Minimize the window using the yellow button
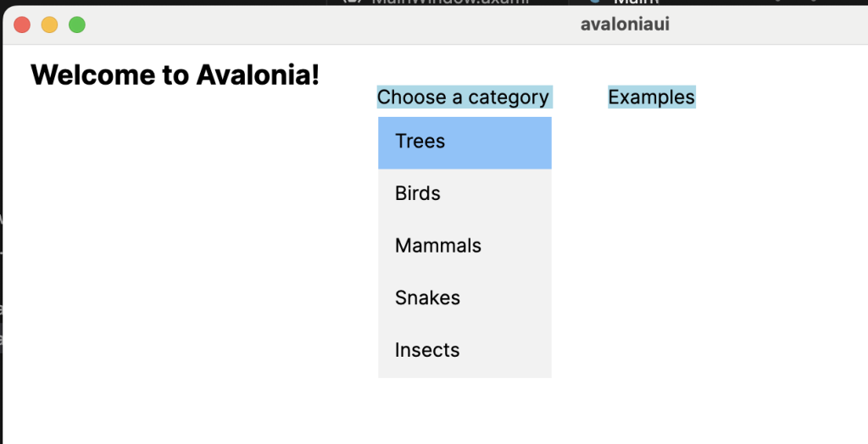 pos(49,25)
